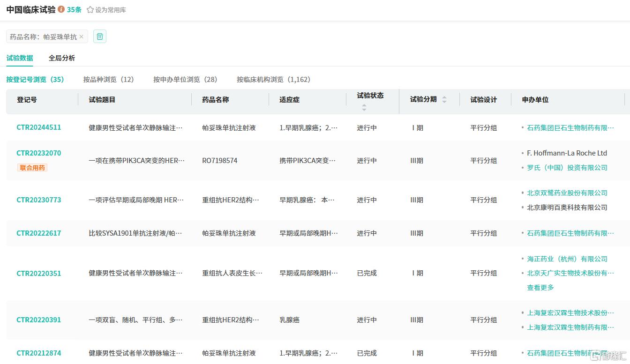The height and width of the screenshot is (364, 630).
Task: Click the star icon for 设为常用库
Action: coord(90,9)
